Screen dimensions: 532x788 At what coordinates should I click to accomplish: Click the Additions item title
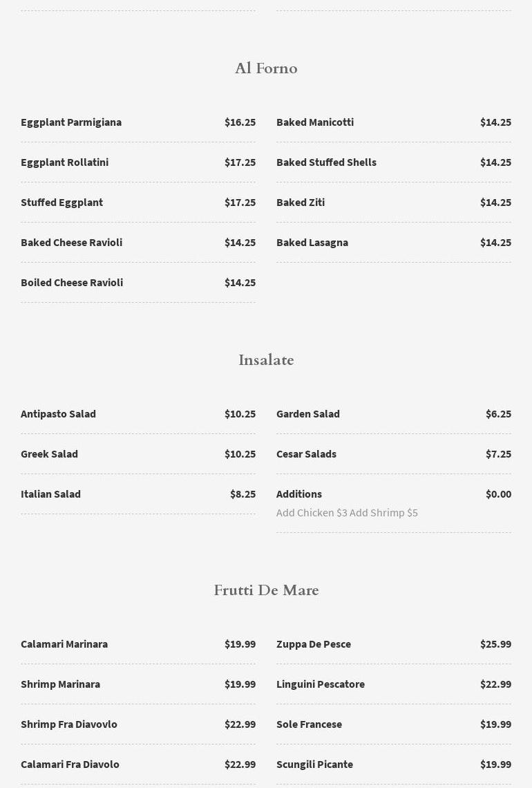click(x=299, y=494)
